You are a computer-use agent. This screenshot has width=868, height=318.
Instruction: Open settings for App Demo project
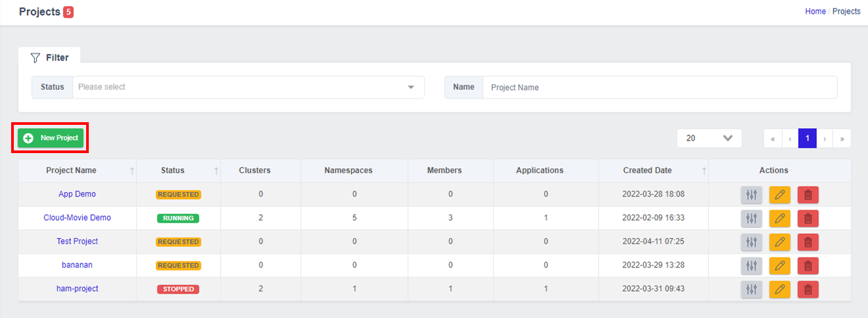coord(752,194)
